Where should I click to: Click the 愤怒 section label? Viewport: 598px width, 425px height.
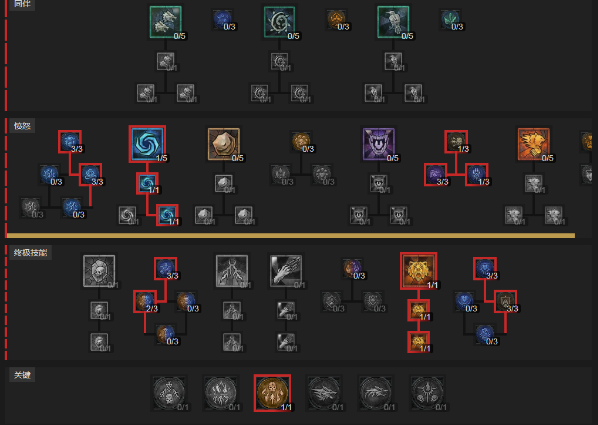click(22, 126)
